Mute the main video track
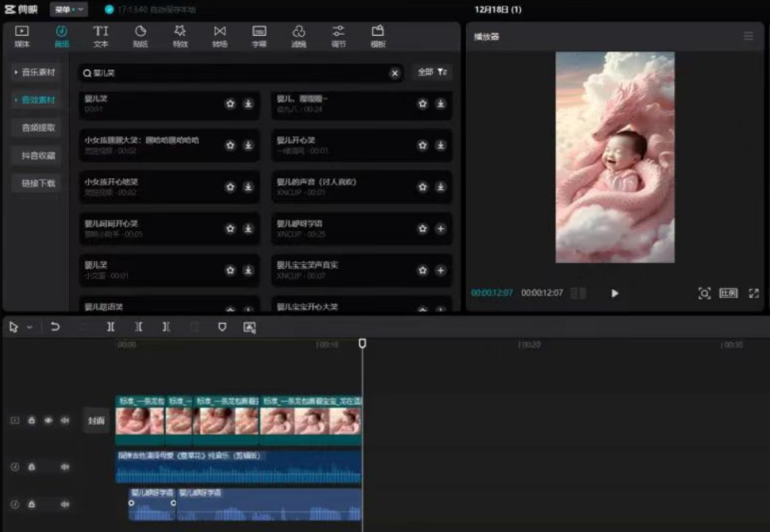 pos(65,421)
